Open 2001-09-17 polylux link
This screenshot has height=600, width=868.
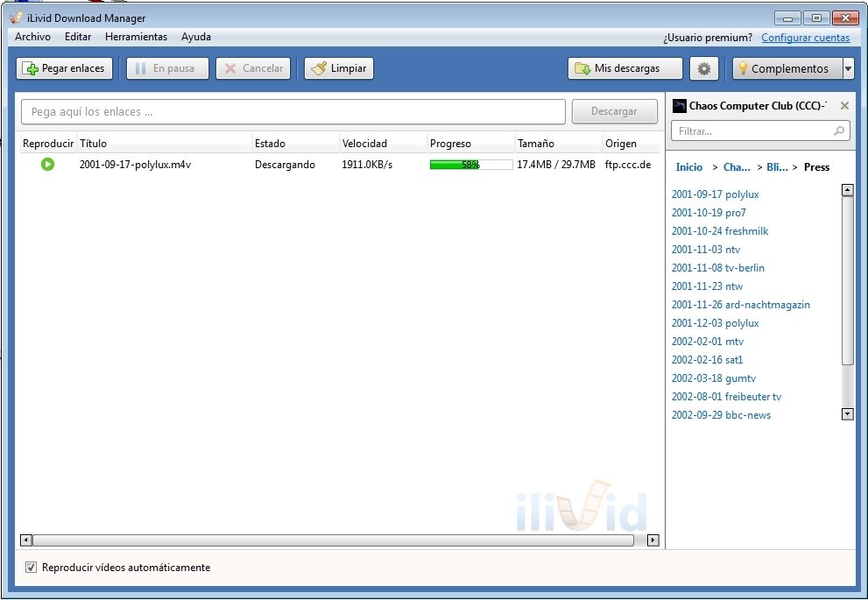tap(715, 194)
